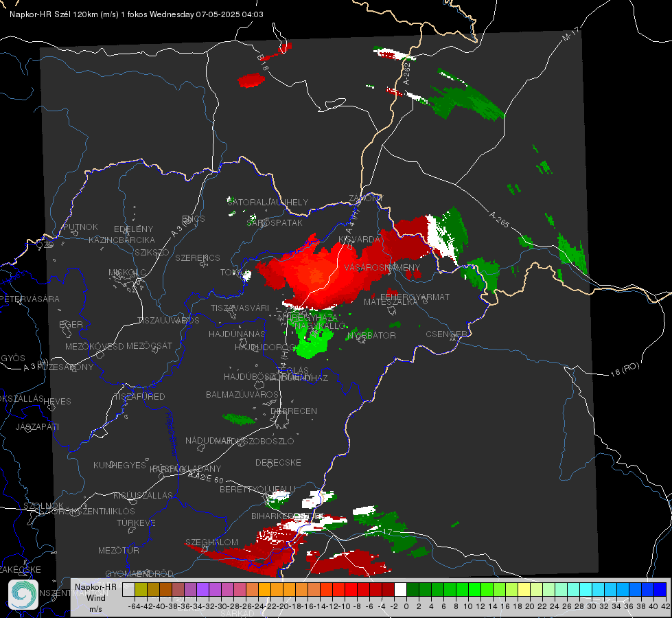
Task: Select the A-262 road label
Action: [407, 73]
